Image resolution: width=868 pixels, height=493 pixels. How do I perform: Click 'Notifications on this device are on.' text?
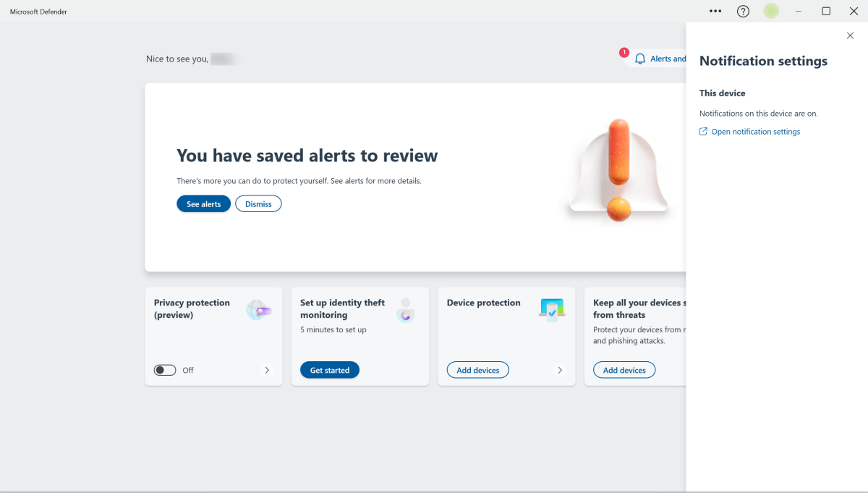(759, 114)
